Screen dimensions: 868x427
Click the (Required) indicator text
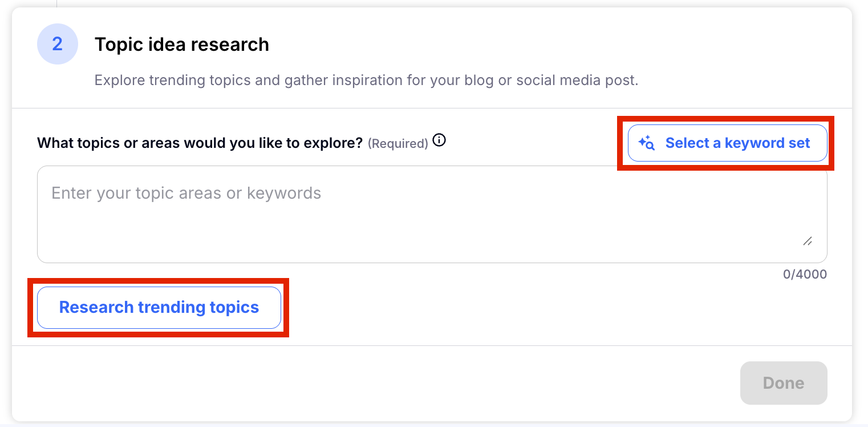(x=398, y=144)
